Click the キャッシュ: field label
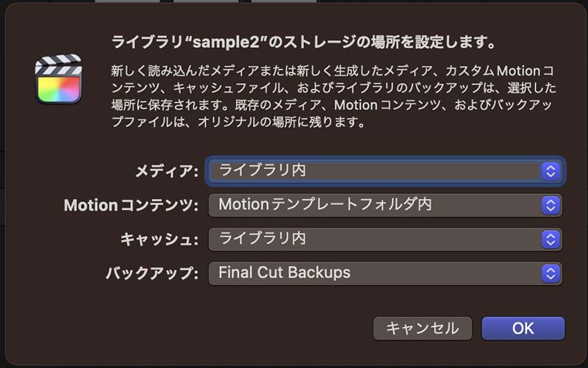Viewport: 588px width, 368px height. [159, 239]
